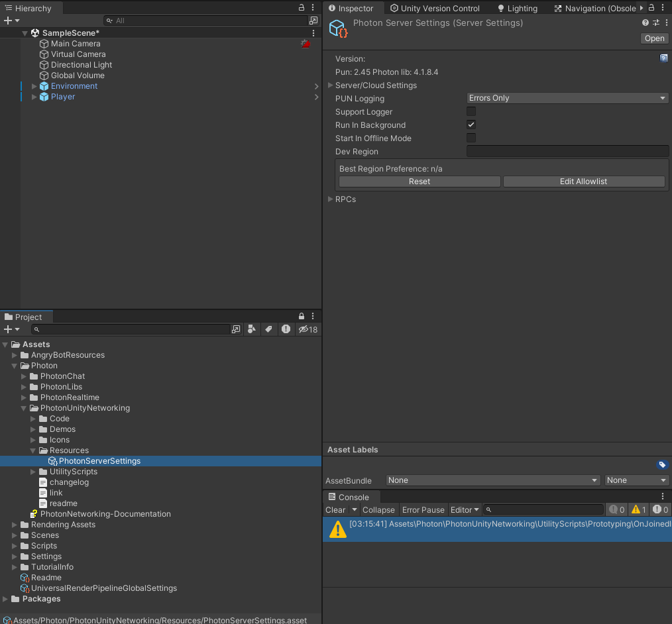Toggle hidden packages visibility count 18
The image size is (672, 624).
click(308, 329)
